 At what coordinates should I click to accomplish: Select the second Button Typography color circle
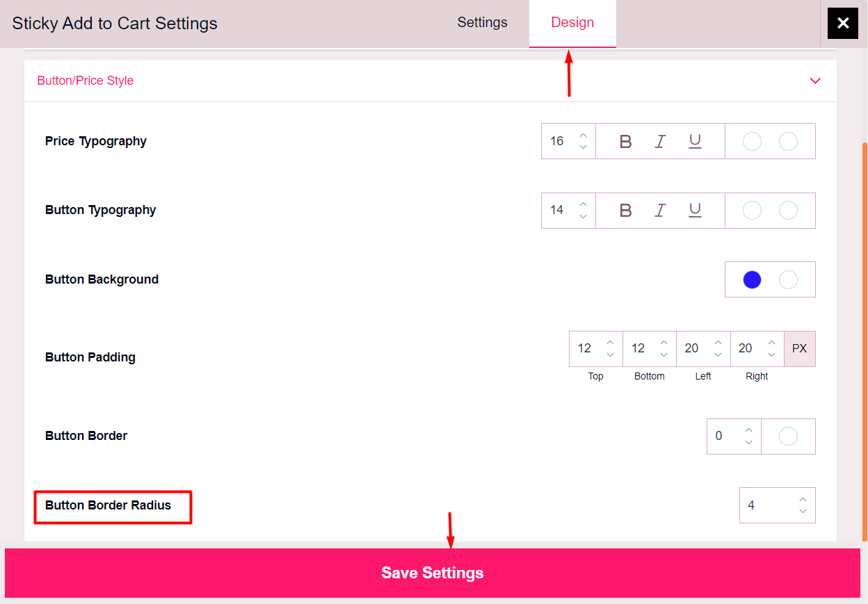[x=788, y=210]
